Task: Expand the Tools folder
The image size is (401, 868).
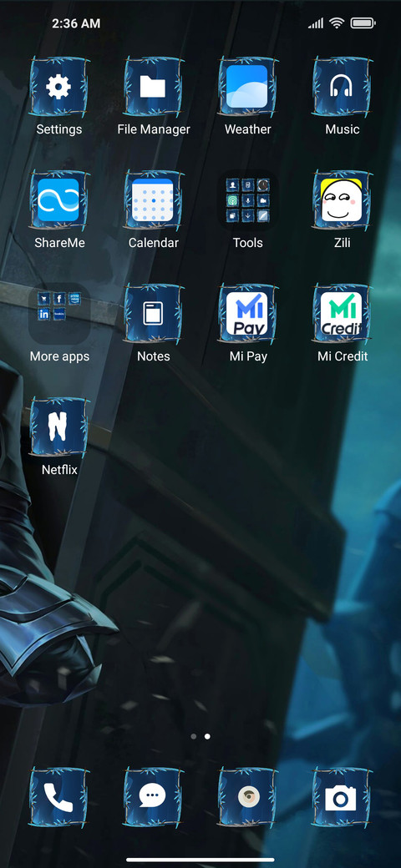Action: (x=247, y=200)
